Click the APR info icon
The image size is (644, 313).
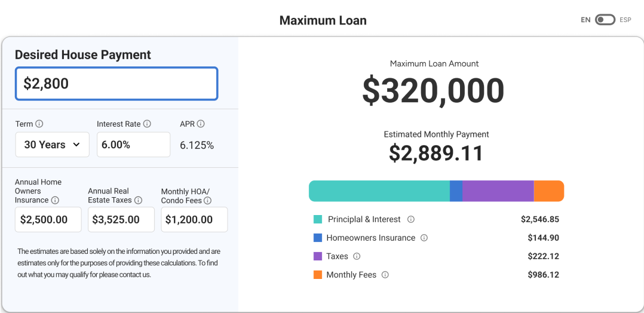coord(201,124)
